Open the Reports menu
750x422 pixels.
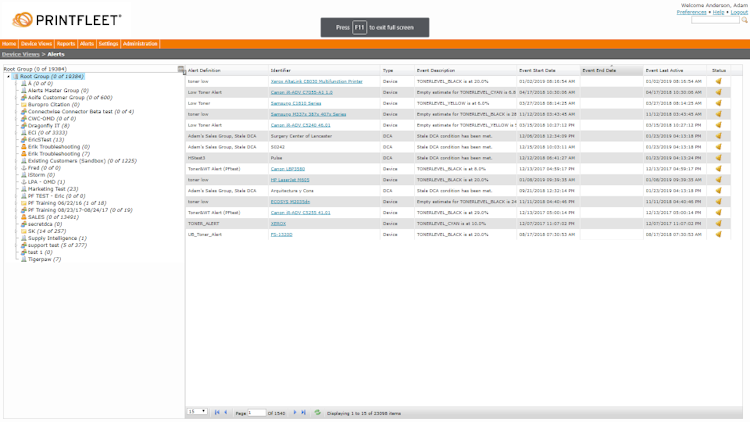pos(66,44)
